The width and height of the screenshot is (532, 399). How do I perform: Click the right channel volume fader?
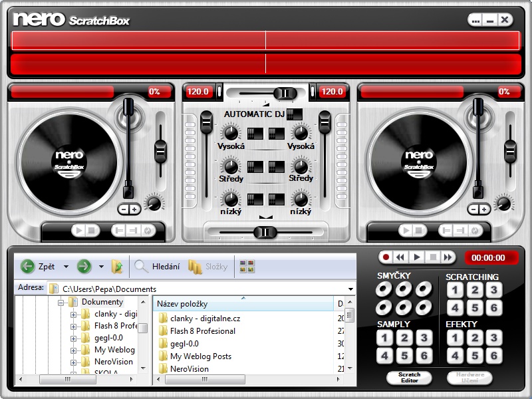pos(325,122)
